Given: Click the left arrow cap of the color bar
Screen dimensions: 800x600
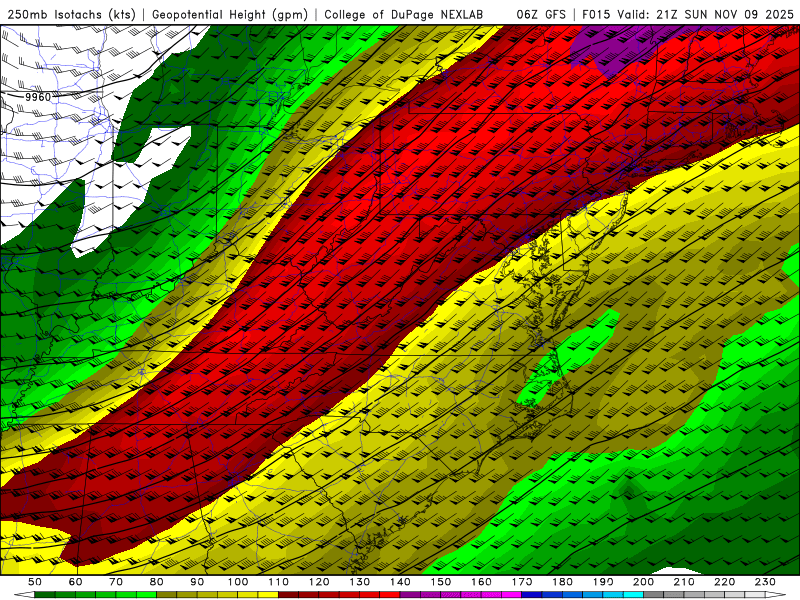Looking at the screenshot, I should [24, 594].
